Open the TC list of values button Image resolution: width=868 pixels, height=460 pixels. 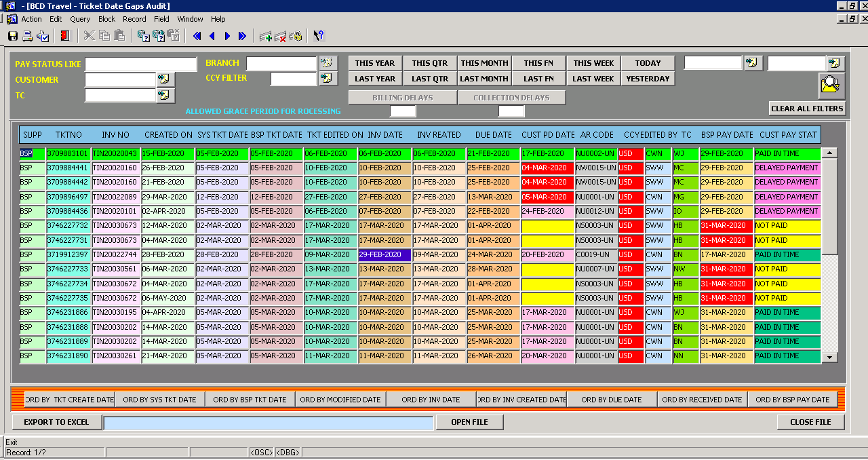[165, 96]
